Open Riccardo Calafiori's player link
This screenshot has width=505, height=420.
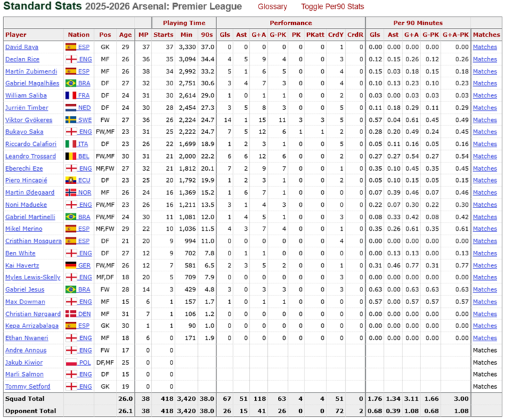[31, 144]
